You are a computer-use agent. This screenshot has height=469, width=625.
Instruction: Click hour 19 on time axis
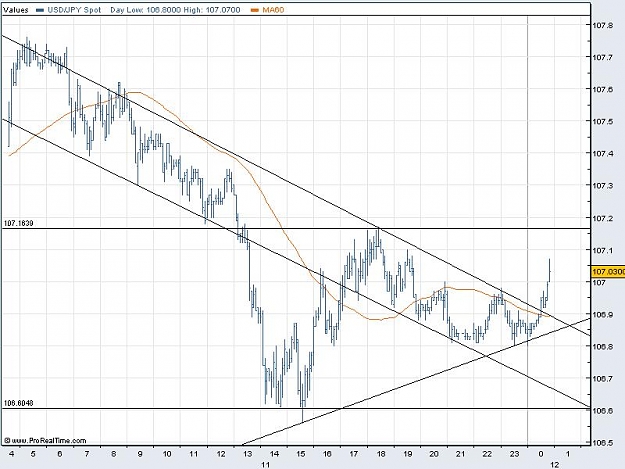[x=408, y=453]
